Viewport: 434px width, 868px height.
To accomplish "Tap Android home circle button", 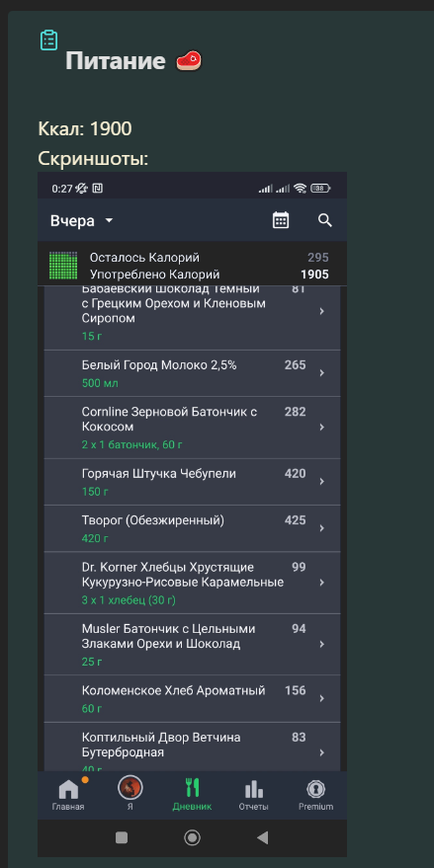I will click(192, 837).
